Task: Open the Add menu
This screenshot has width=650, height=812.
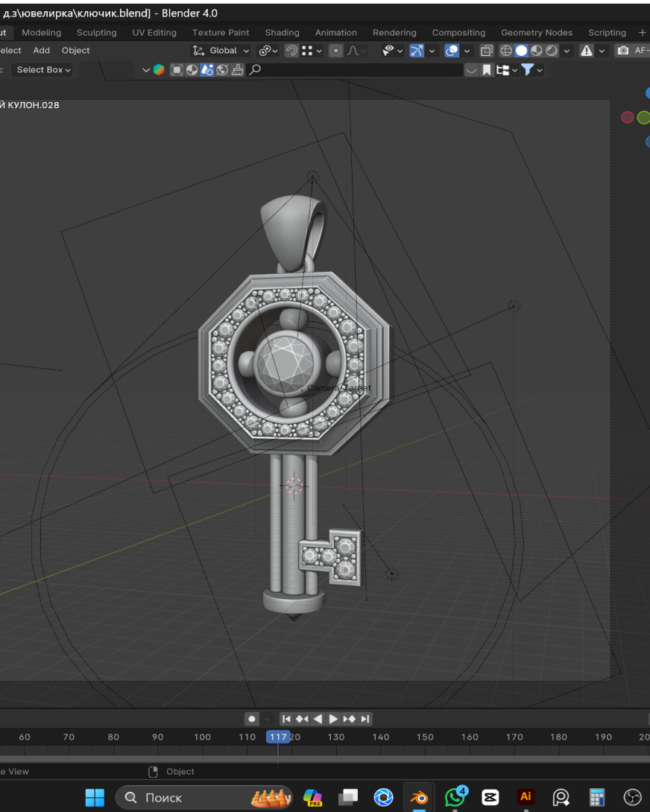Action: pyautogui.click(x=42, y=51)
